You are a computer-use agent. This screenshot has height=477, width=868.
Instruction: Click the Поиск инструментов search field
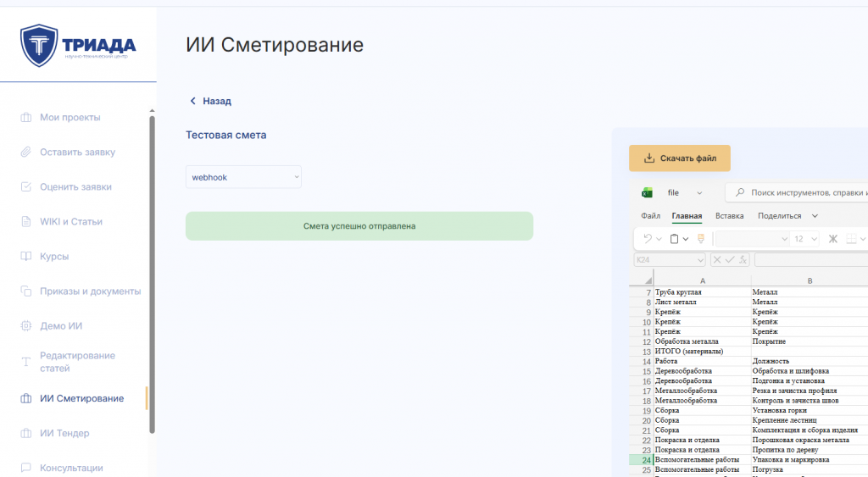[797, 192]
